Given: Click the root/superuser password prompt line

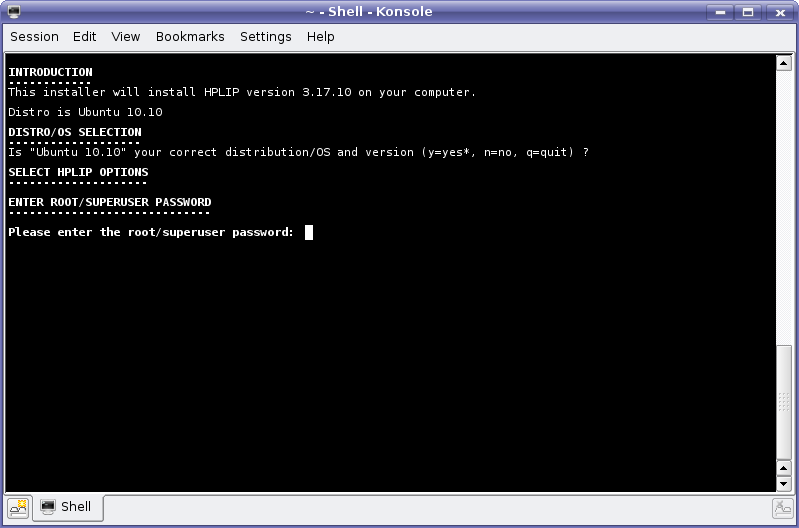Looking at the screenshot, I should (x=151, y=232).
